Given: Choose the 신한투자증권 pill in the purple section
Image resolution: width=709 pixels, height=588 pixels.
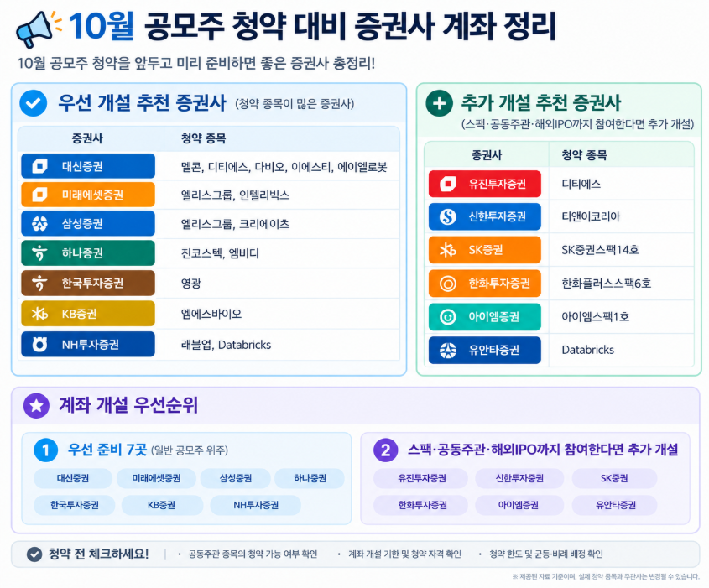Looking at the screenshot, I should (x=519, y=479).
